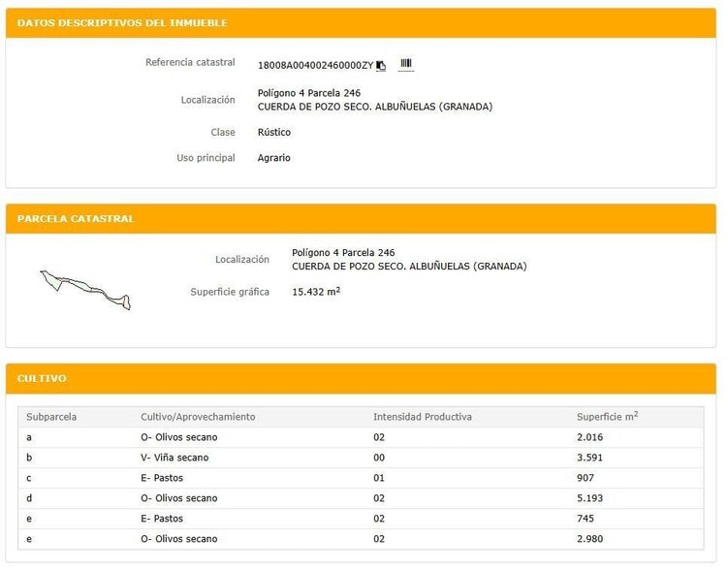Click the Intensidad Productiva column header
728x570 pixels.
click(x=423, y=417)
